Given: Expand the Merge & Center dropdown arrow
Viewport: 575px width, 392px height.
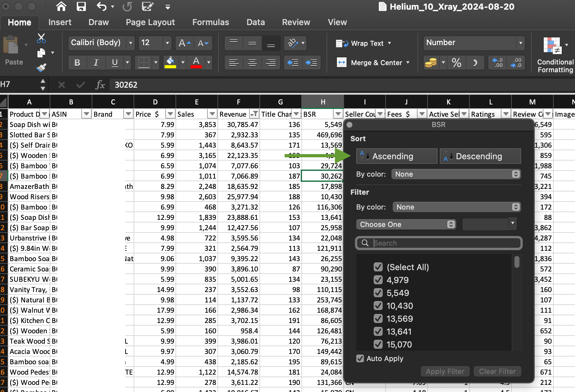Looking at the screenshot, I should pos(408,63).
